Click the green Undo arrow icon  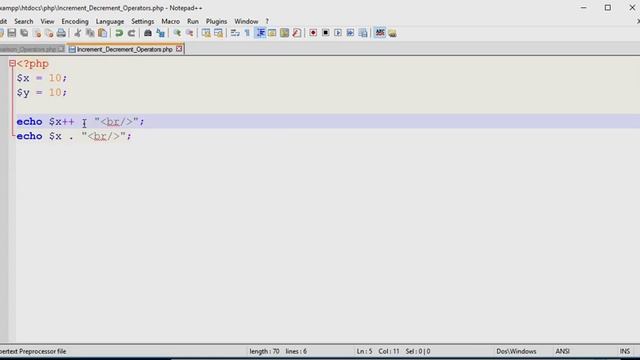coord(119,33)
